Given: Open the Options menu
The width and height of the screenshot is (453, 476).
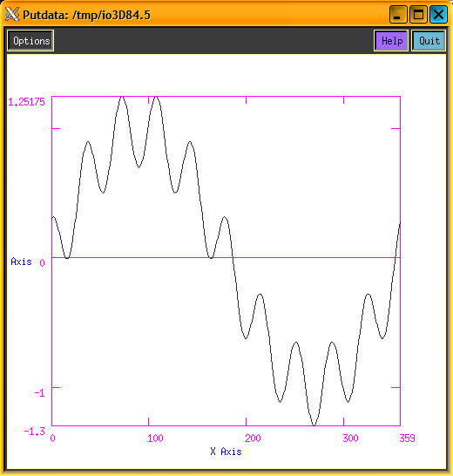Looking at the screenshot, I should [30, 41].
